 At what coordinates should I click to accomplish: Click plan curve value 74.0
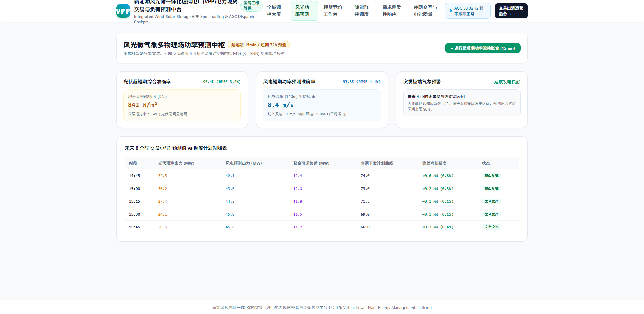click(365, 176)
